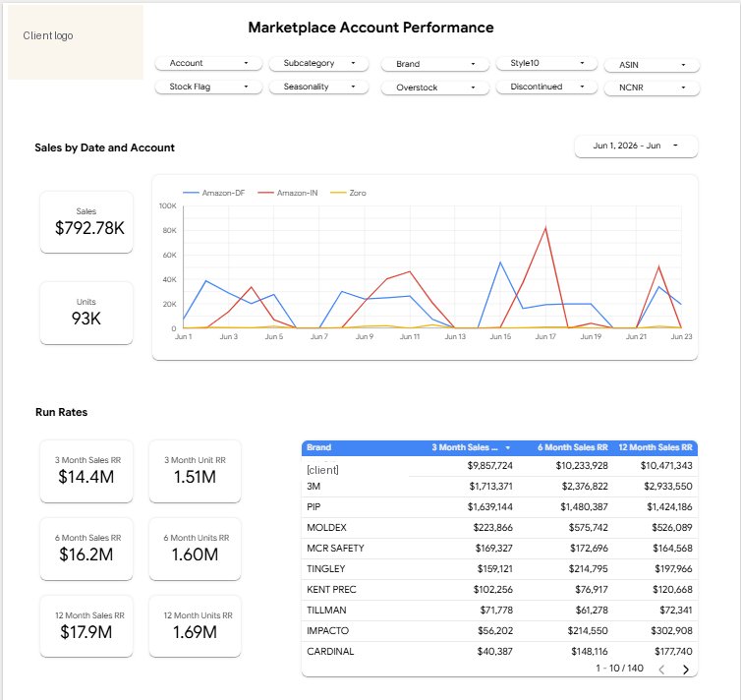Click the $302,908 value in IMPACTO row
Screen dimensions: 741x700
[671, 631]
